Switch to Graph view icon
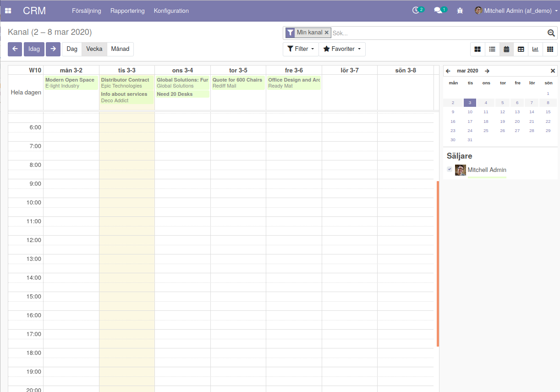The width and height of the screenshot is (560, 392). click(x=535, y=49)
